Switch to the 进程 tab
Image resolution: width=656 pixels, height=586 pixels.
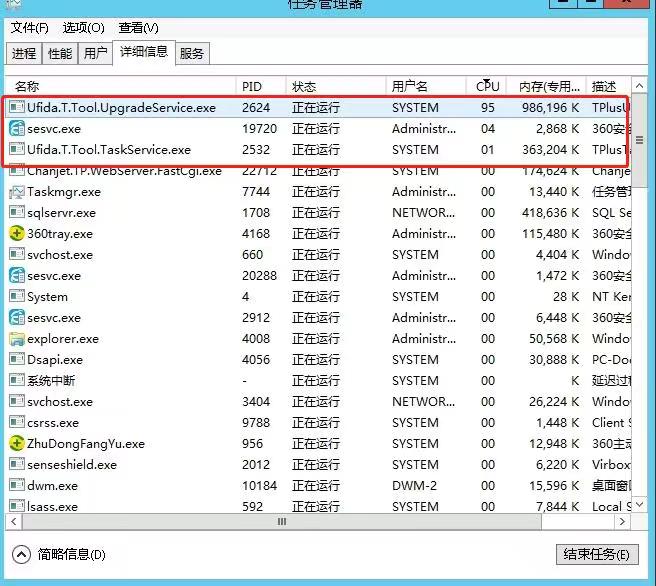click(x=24, y=54)
